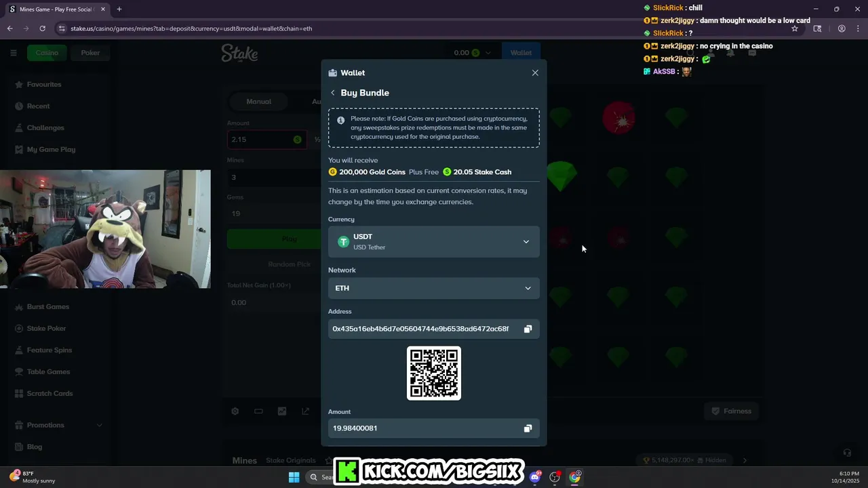Close the Mines Game browser tab

tap(103, 9)
